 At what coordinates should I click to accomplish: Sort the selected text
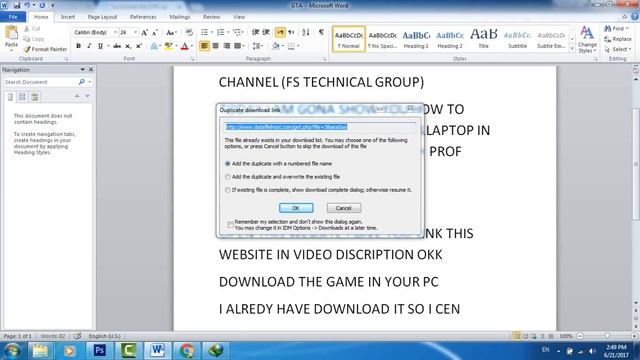(306, 32)
